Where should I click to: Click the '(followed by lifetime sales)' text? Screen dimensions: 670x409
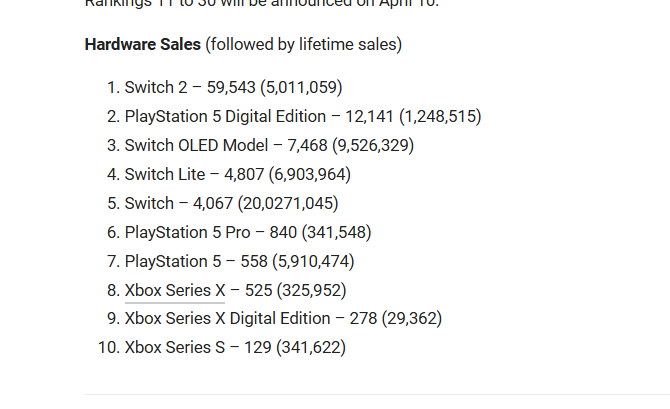pos(304,44)
